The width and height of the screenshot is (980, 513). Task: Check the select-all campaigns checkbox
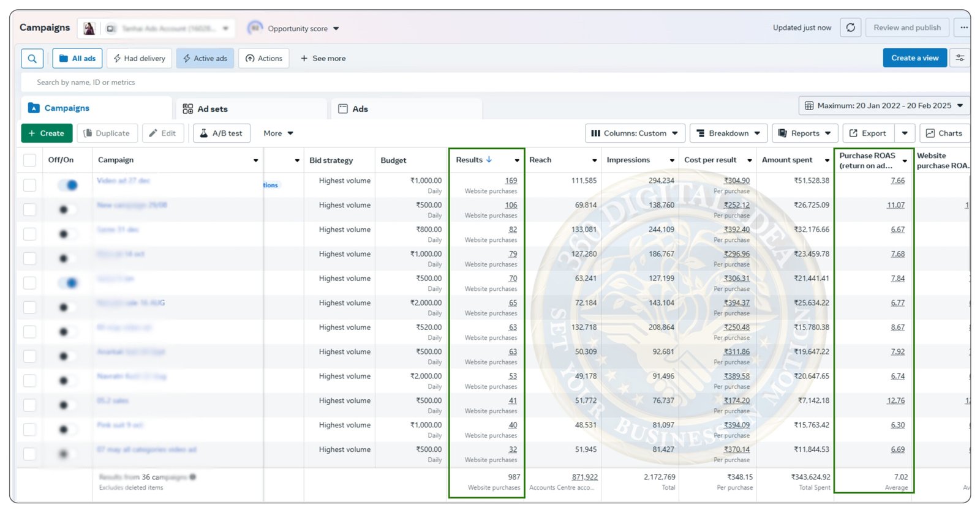[x=29, y=160]
